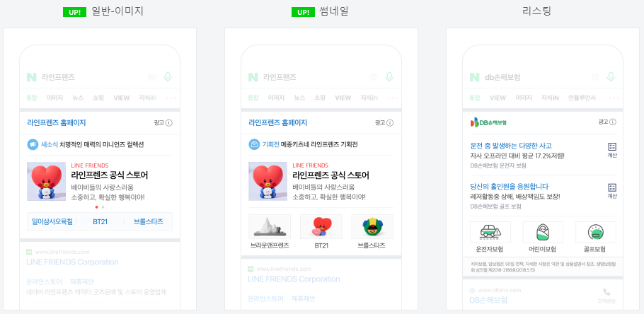Open 광고 info icon in the 썸네일 mockup

pos(390,123)
